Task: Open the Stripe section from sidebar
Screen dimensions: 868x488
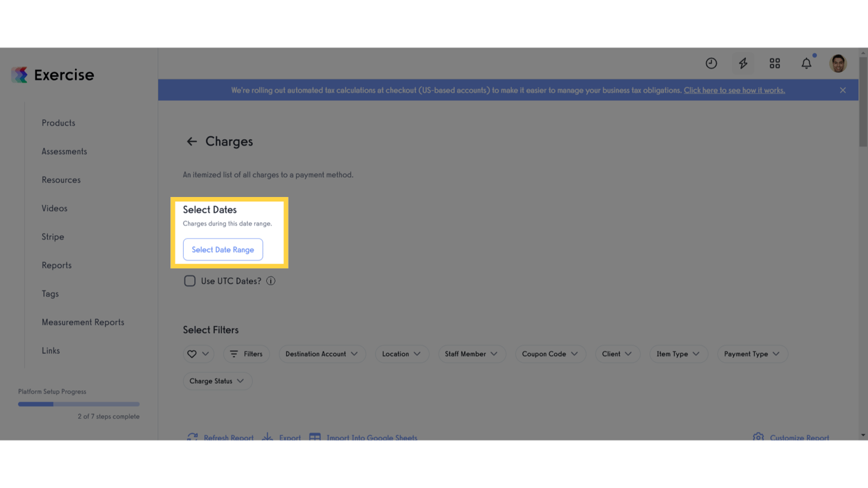Action: coord(52,236)
